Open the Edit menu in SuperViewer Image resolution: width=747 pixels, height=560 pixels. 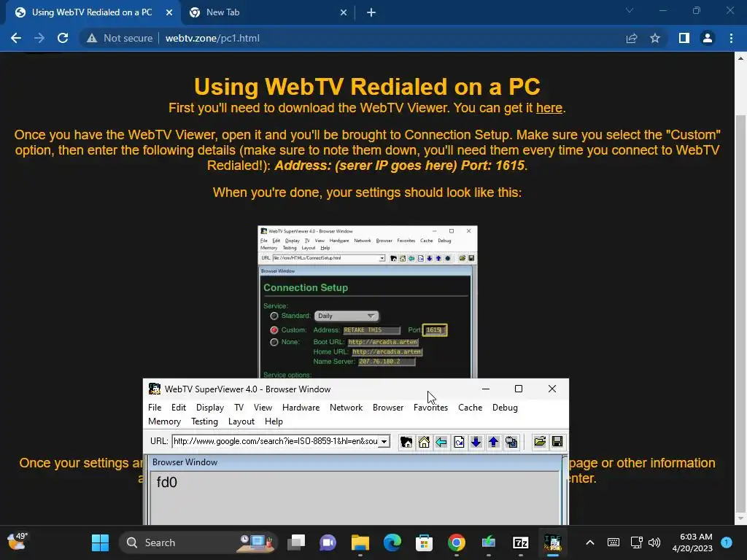pyautogui.click(x=179, y=408)
